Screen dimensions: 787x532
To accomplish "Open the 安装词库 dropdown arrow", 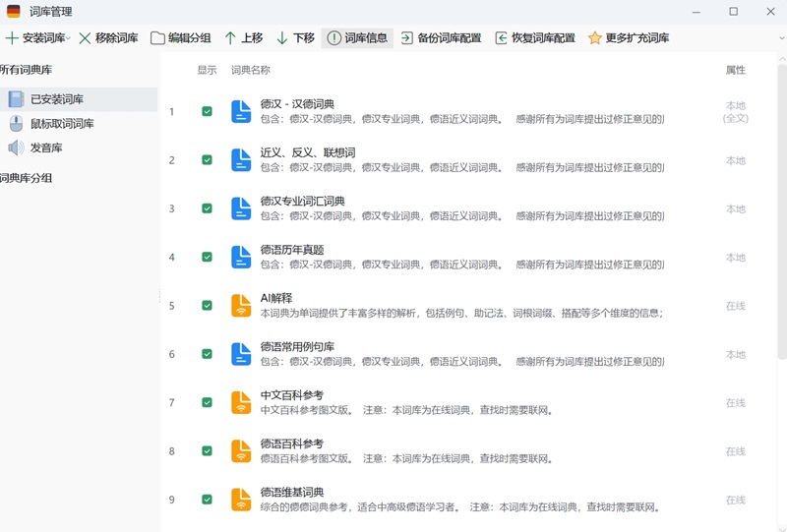I will click(68, 38).
